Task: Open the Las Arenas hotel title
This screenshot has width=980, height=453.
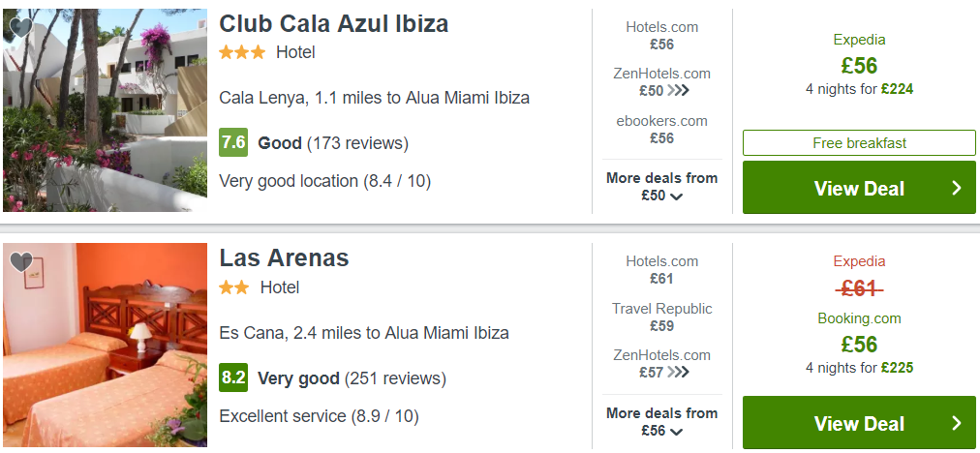Action: coord(284,258)
